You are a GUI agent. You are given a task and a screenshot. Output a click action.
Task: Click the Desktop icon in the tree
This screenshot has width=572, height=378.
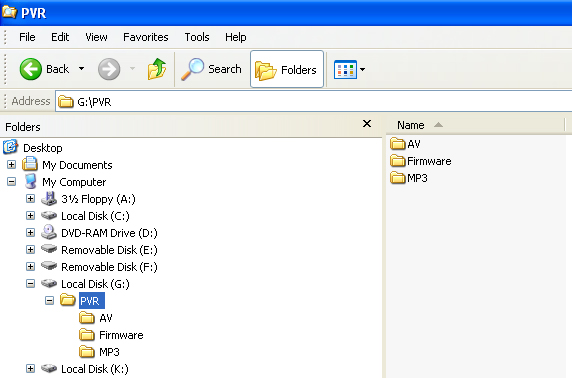pos(11,147)
